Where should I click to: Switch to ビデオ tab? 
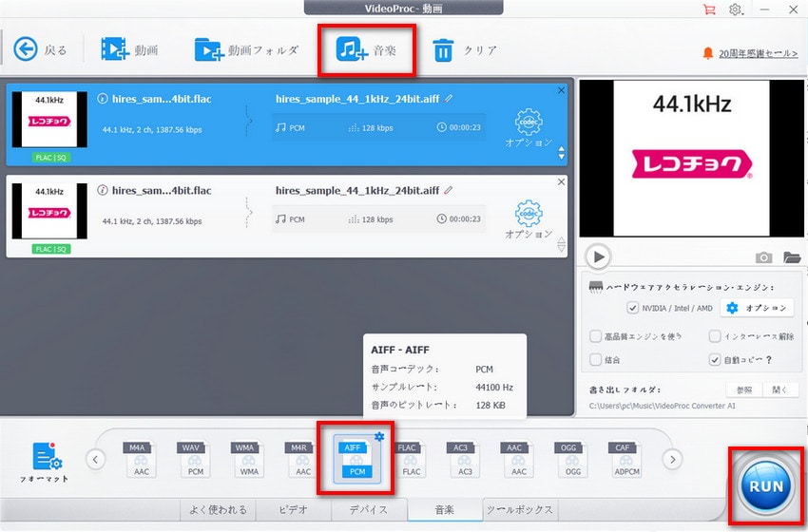294,509
